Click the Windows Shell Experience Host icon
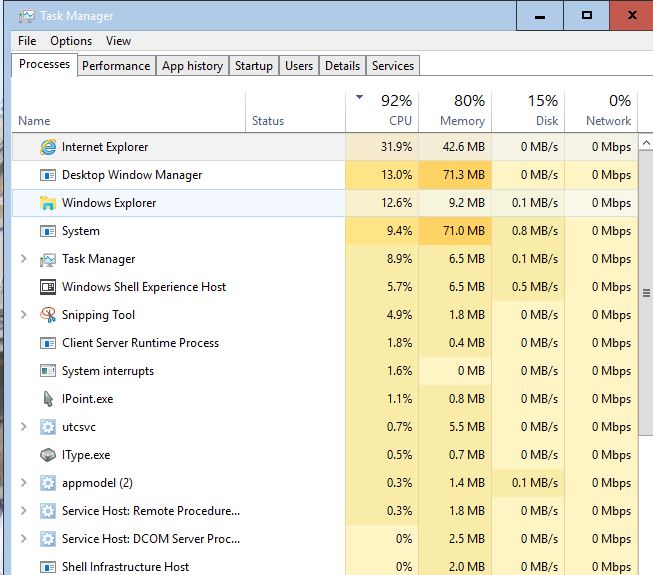Screen dimensions: 653x575 point(48,287)
